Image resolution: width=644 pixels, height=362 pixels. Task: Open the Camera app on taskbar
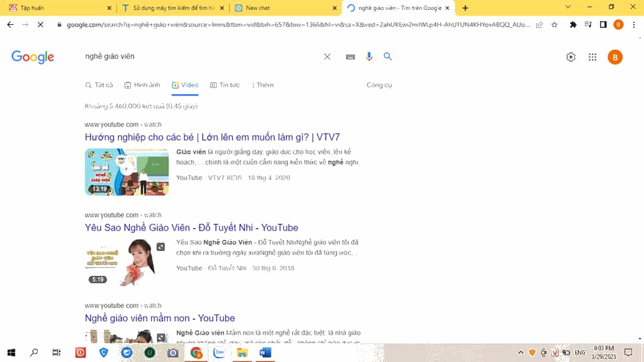[x=173, y=353]
